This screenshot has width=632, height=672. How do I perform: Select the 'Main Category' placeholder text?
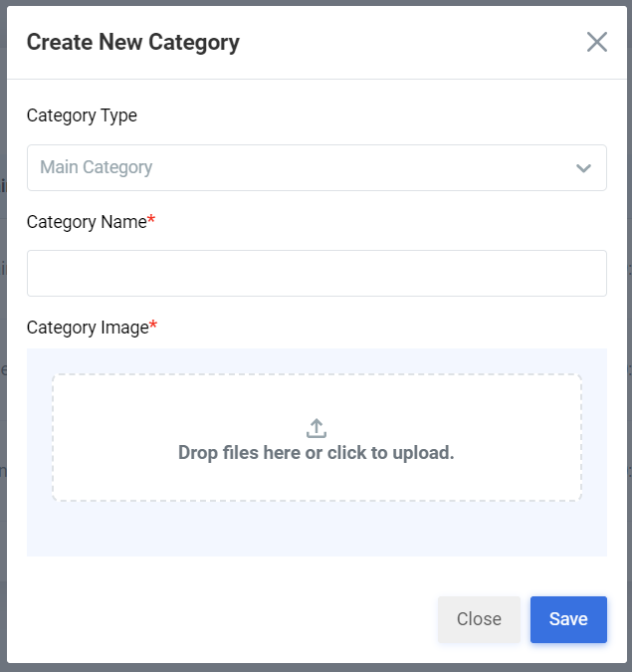pyautogui.click(x=96, y=167)
